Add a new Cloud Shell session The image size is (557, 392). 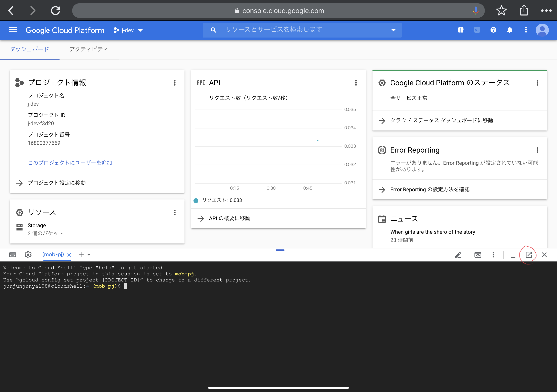(81, 255)
